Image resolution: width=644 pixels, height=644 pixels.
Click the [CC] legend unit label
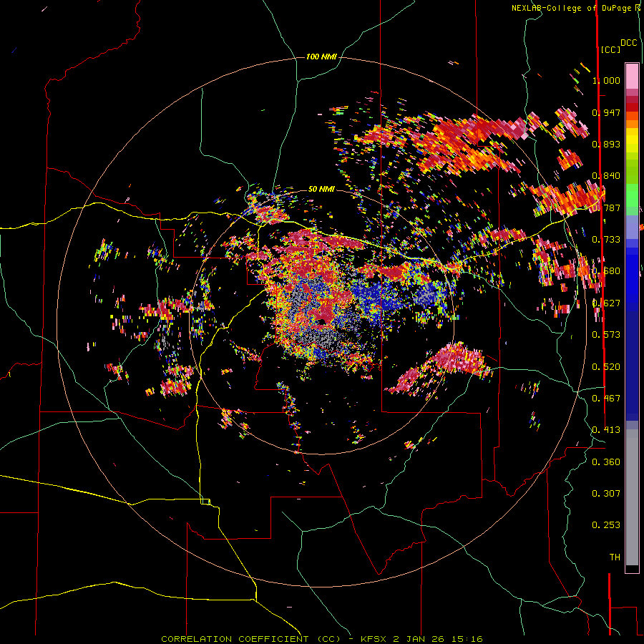click(611, 49)
